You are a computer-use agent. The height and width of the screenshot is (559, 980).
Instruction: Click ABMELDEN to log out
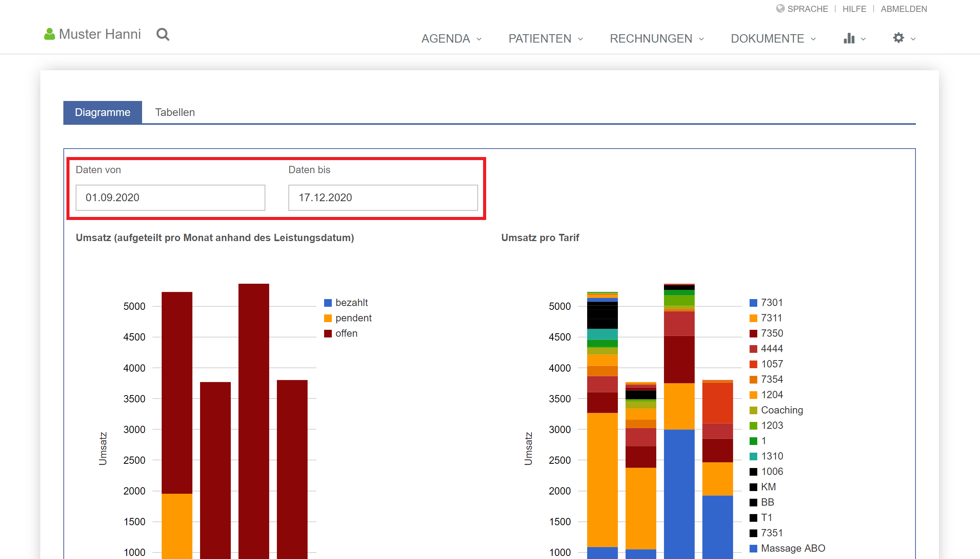tap(904, 9)
